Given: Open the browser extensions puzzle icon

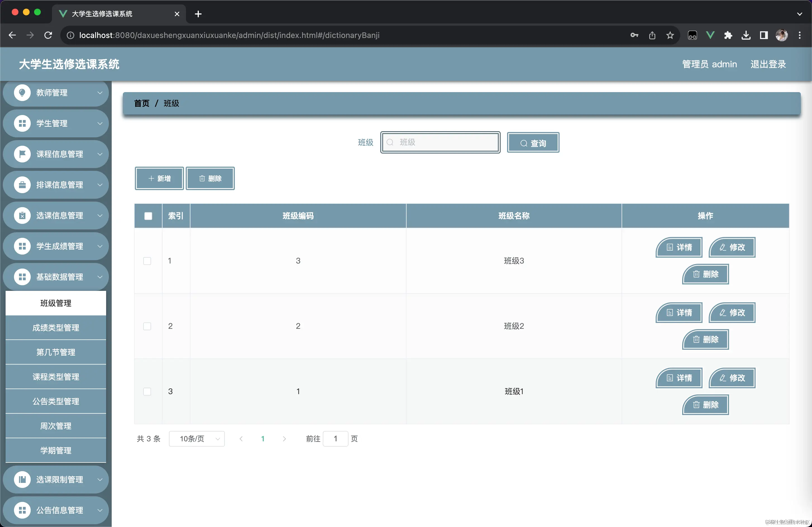Looking at the screenshot, I should point(728,35).
